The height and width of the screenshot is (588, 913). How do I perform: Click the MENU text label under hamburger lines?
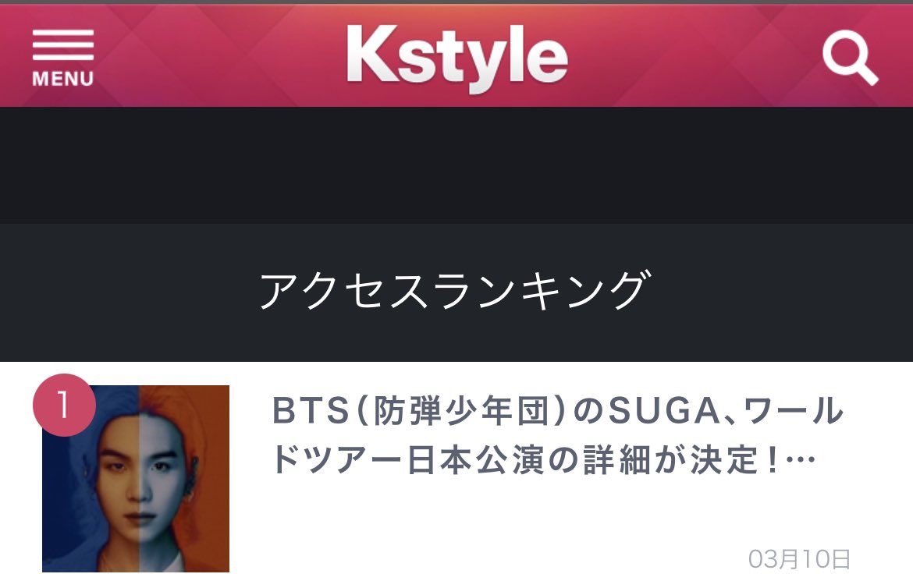(63, 79)
